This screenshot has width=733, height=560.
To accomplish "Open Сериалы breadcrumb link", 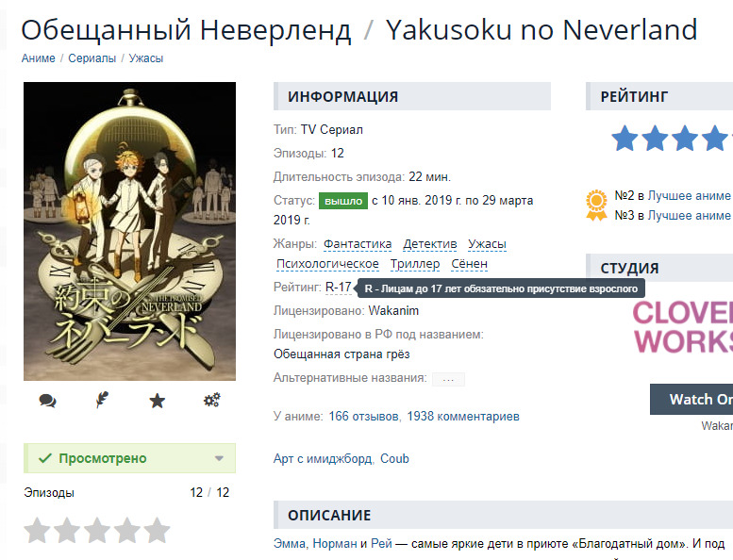I will 92,58.
